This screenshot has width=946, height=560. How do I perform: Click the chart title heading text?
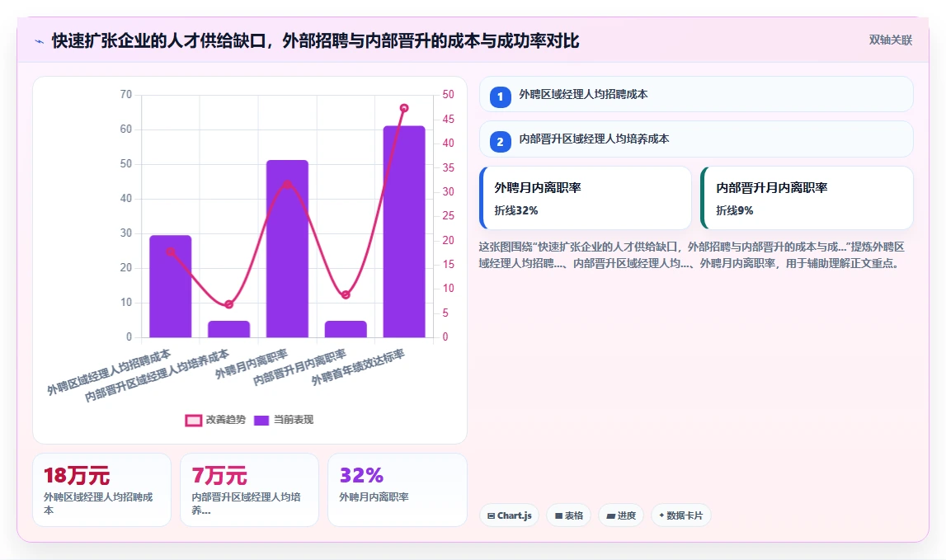tap(316, 41)
